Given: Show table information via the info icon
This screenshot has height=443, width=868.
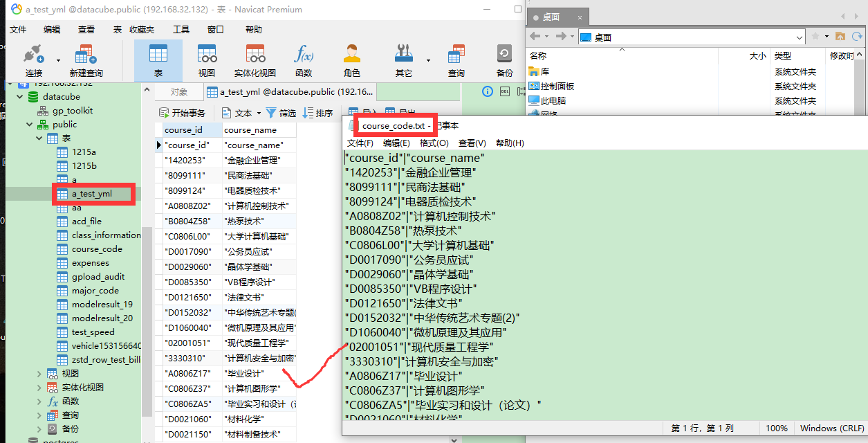Looking at the screenshot, I should [487, 91].
